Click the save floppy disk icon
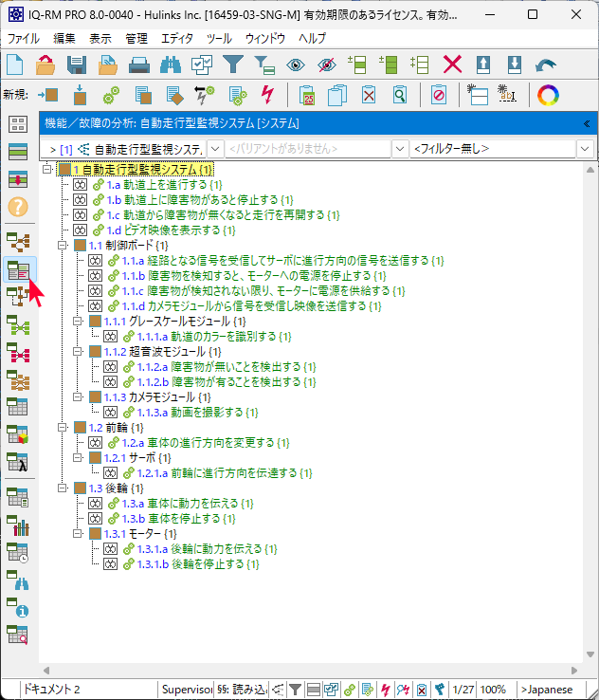Image resolution: width=599 pixels, height=700 pixels. pyautogui.click(x=77, y=64)
